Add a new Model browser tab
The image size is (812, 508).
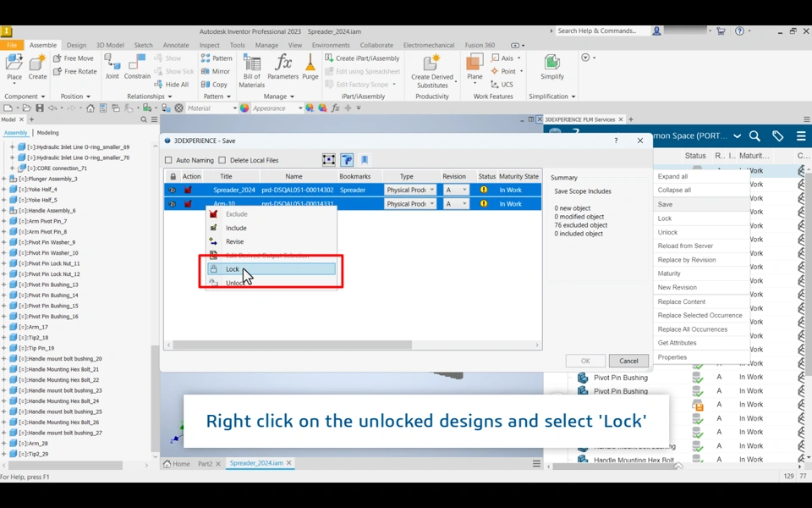[x=31, y=119]
